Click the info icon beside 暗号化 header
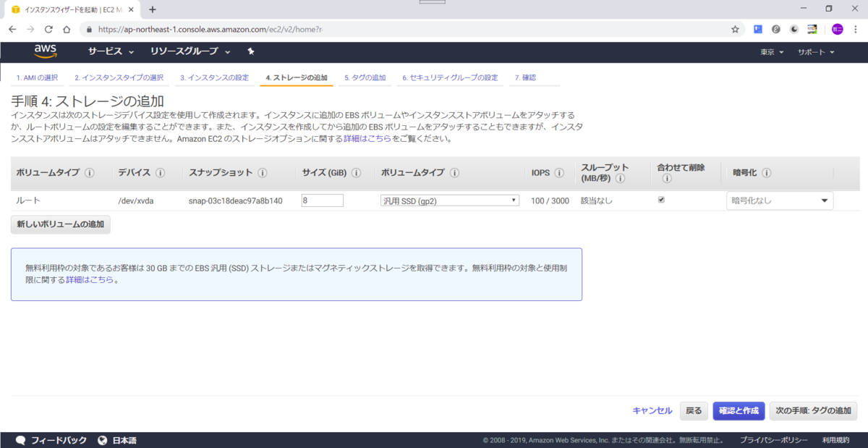Viewport: 868px width, 448px height. click(x=765, y=172)
